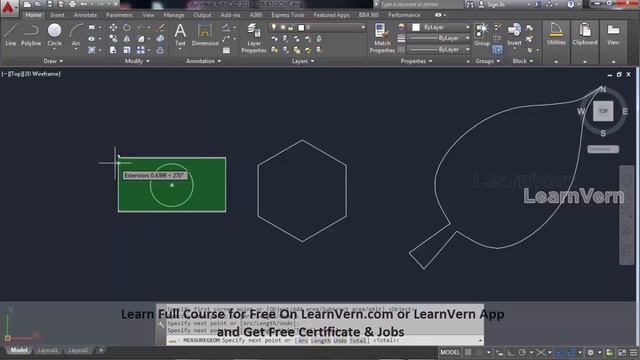Viewport: 640px width, 360px height.
Task: Open the Insert ribbon tab
Action: click(58, 15)
